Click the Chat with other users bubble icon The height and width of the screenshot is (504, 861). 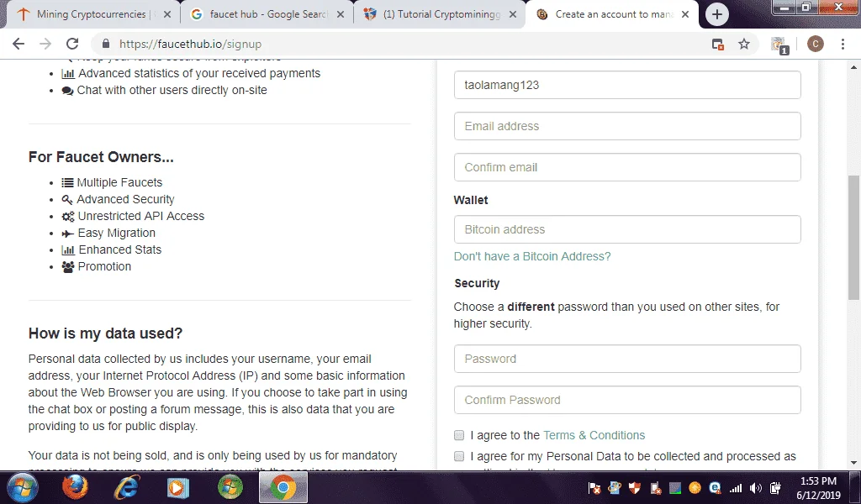point(67,91)
